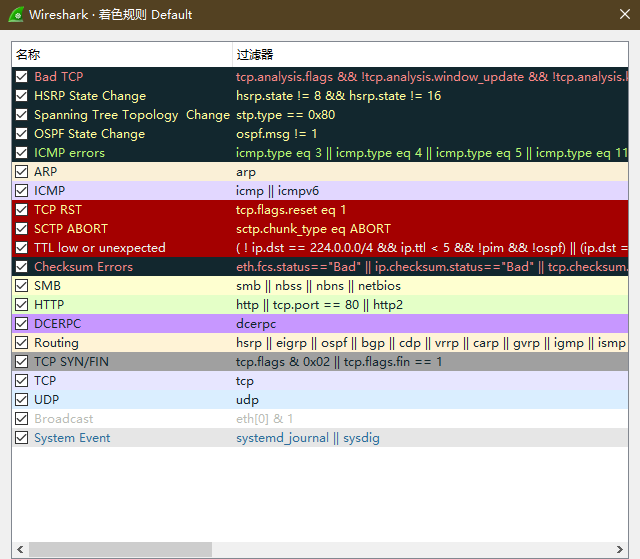Select the Checksum Errors rule name
This screenshot has height=559, width=640.
click(x=83, y=267)
